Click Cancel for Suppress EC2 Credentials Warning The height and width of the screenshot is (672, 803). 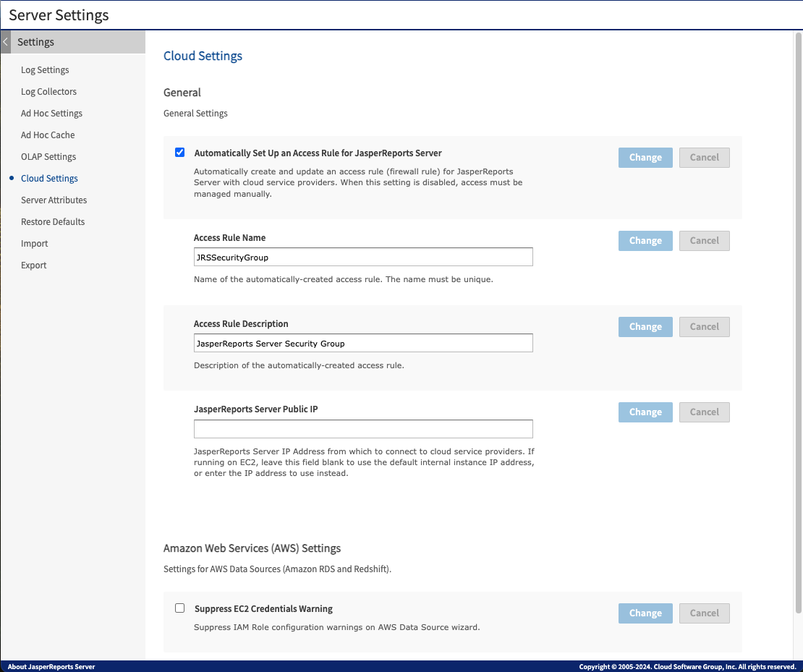pyautogui.click(x=704, y=613)
